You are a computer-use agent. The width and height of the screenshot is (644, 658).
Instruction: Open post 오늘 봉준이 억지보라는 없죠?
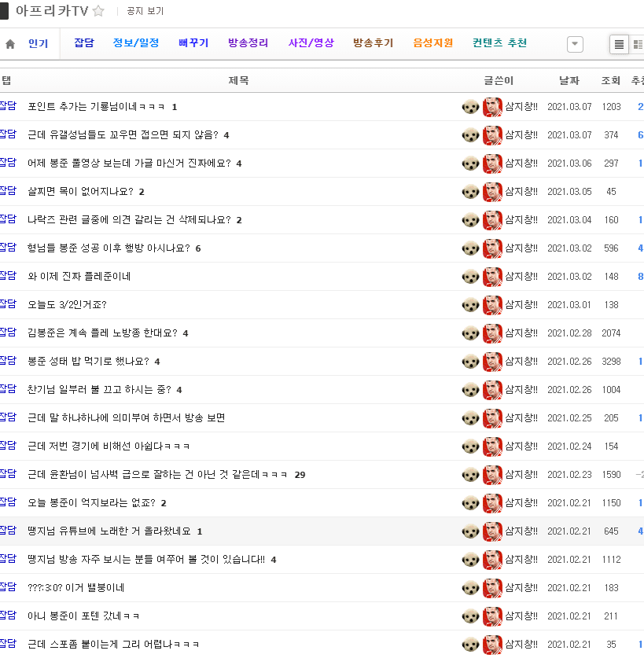point(91,502)
